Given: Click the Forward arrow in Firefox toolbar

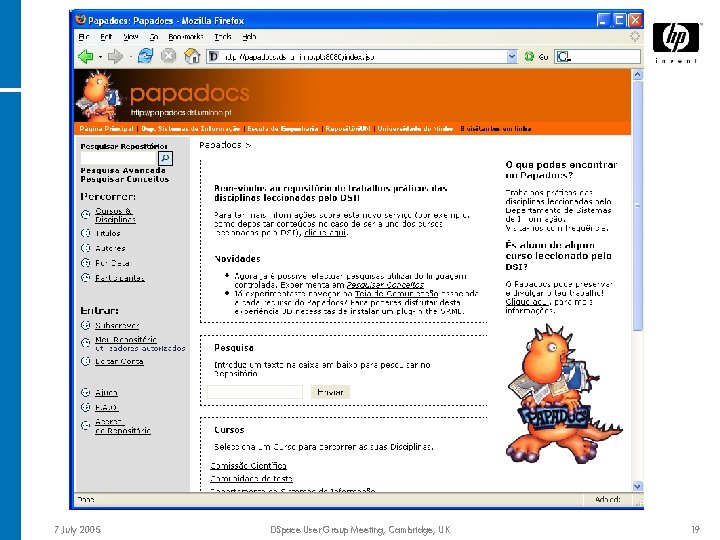Looking at the screenshot, I should point(115,56).
